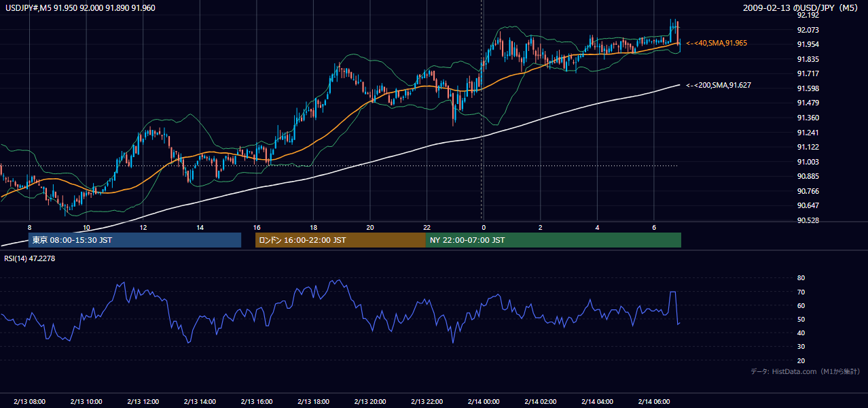The image size is (868, 408).
Task: Click the 2/14 02:00 date label
Action: tap(540, 402)
